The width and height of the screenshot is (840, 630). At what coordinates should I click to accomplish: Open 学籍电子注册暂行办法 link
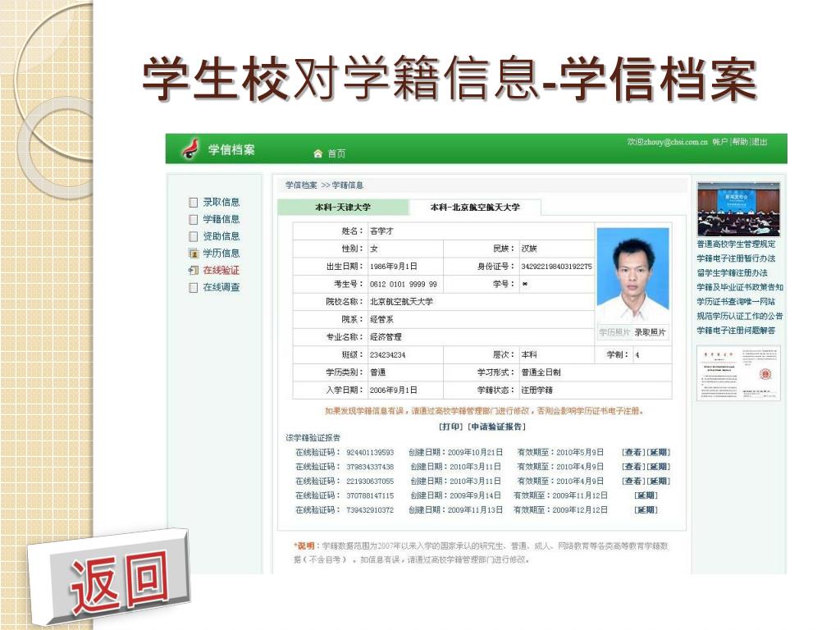click(736, 258)
